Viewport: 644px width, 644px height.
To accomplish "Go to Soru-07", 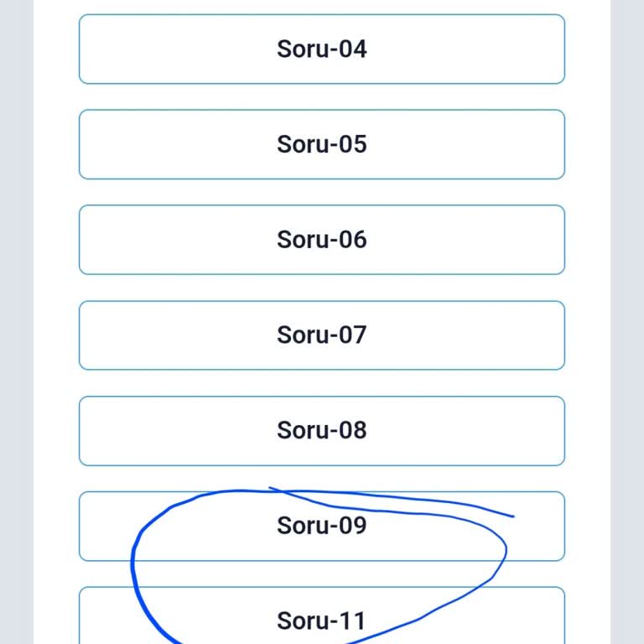I will tap(321, 335).
